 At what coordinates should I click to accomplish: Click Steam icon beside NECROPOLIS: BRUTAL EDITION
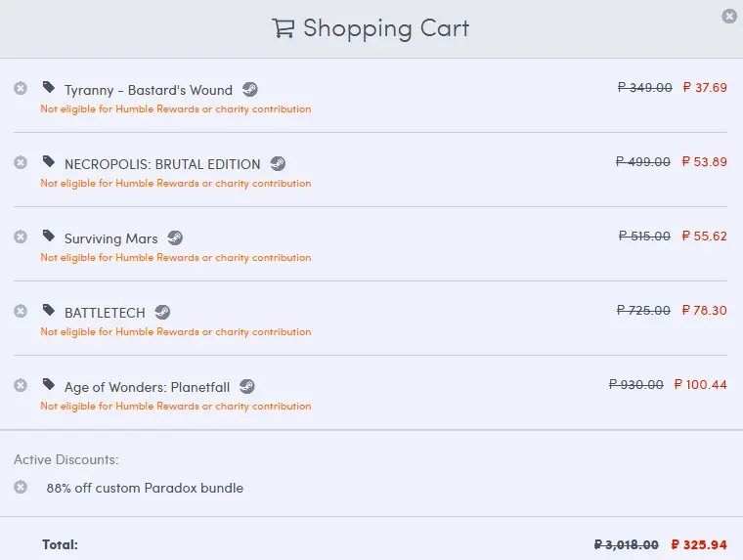[x=278, y=163]
